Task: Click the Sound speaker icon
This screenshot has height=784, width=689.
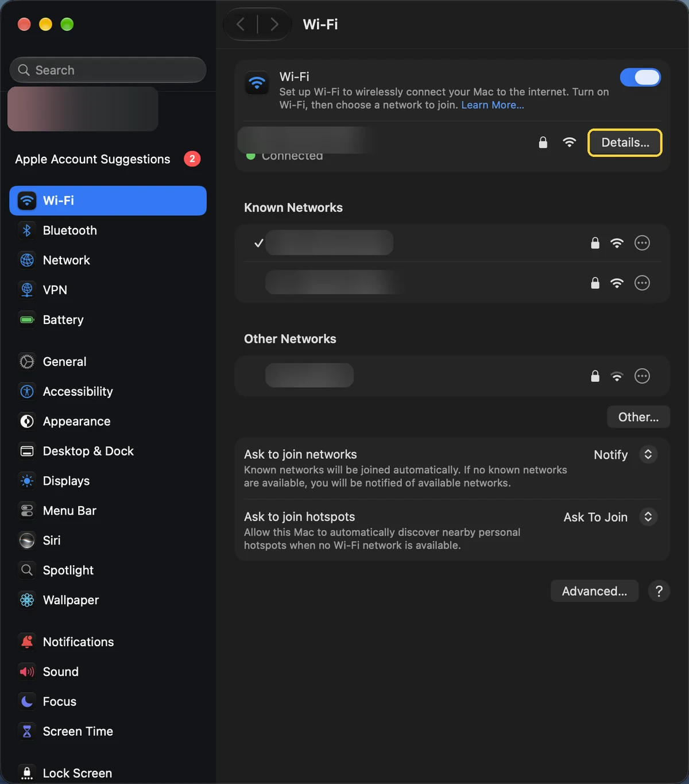Action: (x=27, y=672)
